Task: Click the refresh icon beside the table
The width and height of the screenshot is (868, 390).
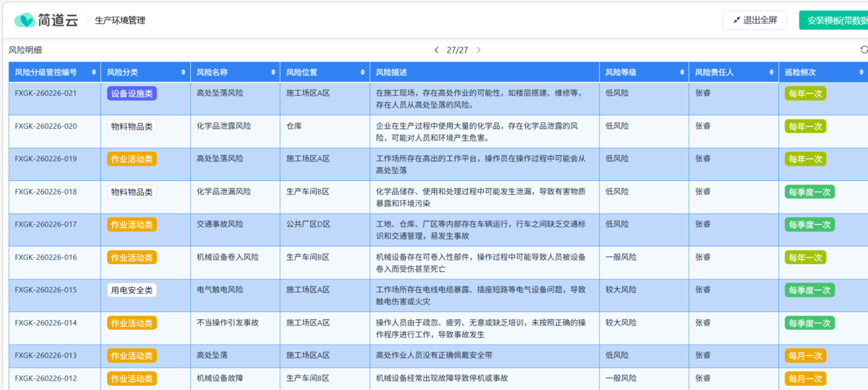Action: click(864, 50)
